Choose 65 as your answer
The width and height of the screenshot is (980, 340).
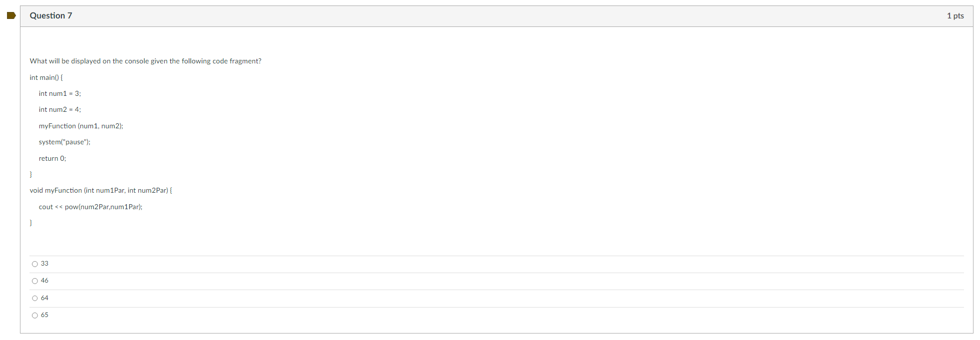coord(34,315)
